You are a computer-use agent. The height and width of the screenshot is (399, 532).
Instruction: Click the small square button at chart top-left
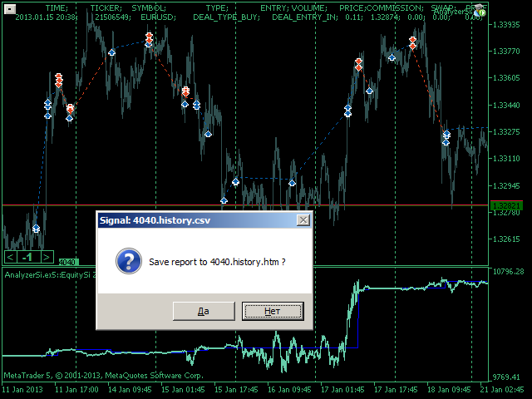(x=10, y=7)
